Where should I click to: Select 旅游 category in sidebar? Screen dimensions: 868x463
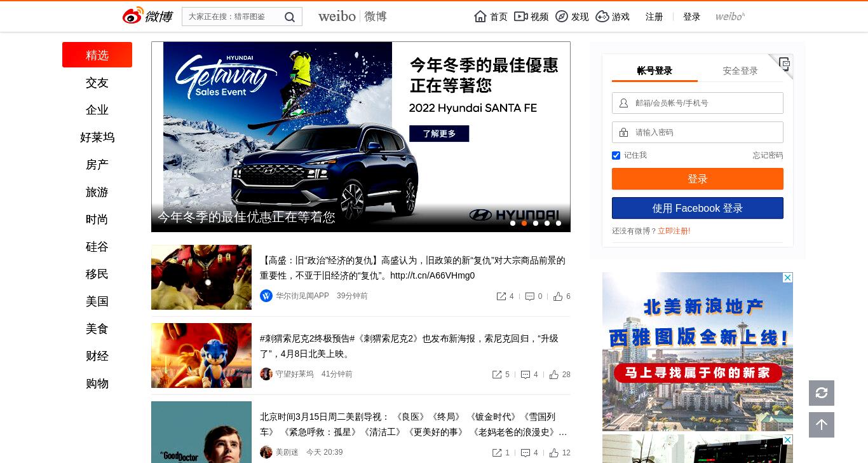pos(97,192)
